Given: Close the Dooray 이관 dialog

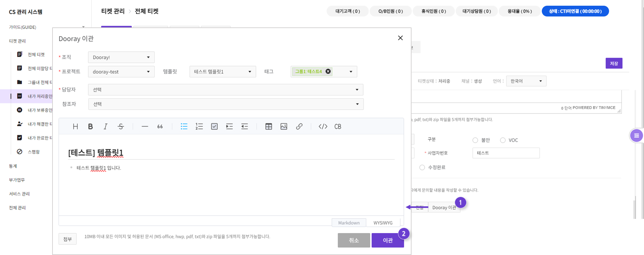Looking at the screenshot, I should (x=400, y=38).
